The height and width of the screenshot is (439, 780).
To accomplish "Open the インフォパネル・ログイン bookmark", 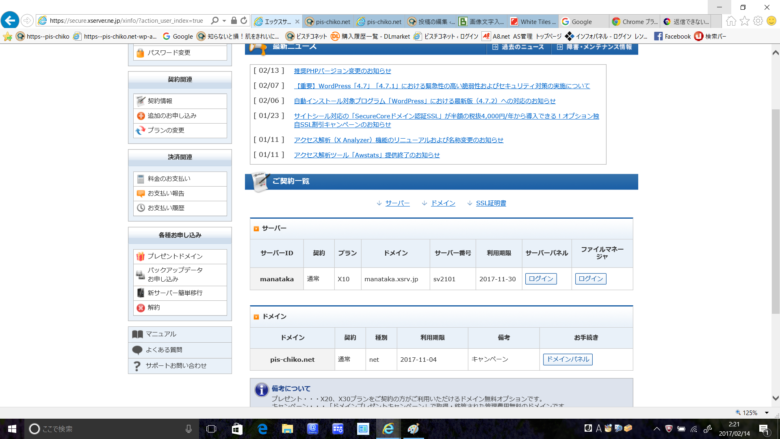I will click(x=606, y=36).
